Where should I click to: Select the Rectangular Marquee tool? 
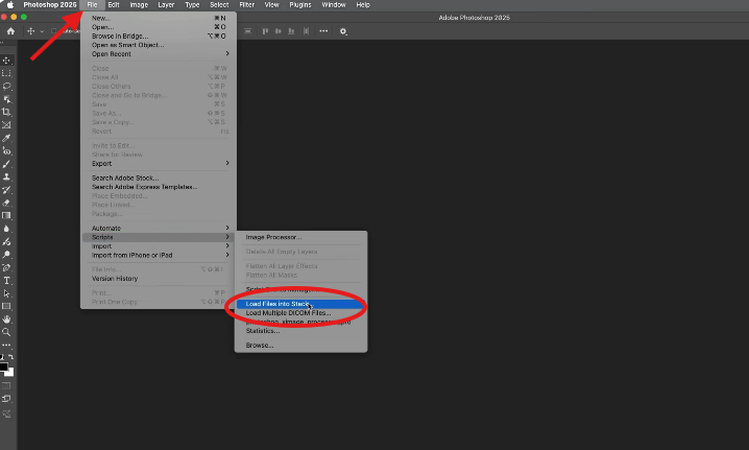pos(7,74)
